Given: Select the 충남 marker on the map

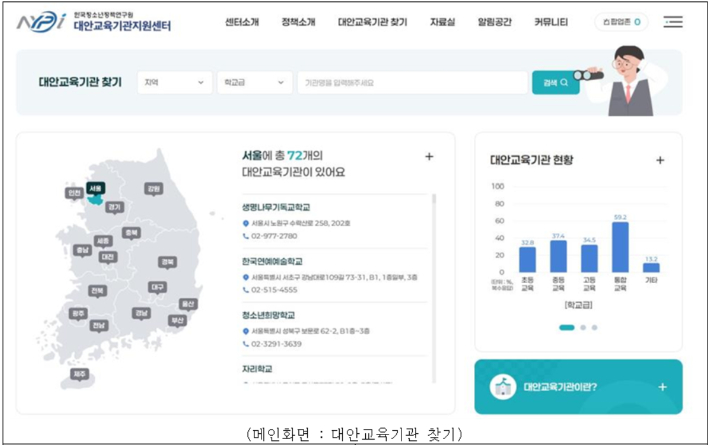Looking at the screenshot, I should pos(83,250).
